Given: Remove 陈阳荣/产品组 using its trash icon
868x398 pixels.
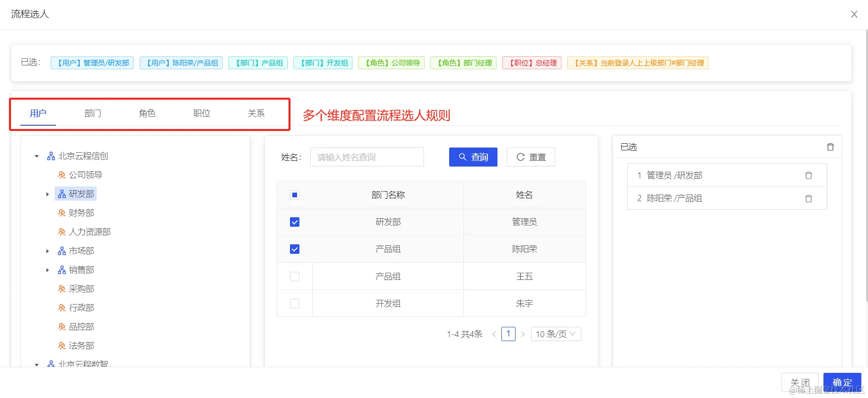Looking at the screenshot, I should [x=808, y=198].
